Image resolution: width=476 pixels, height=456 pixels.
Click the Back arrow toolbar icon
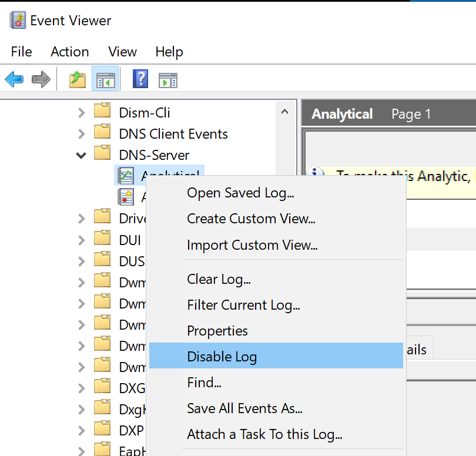[14, 79]
